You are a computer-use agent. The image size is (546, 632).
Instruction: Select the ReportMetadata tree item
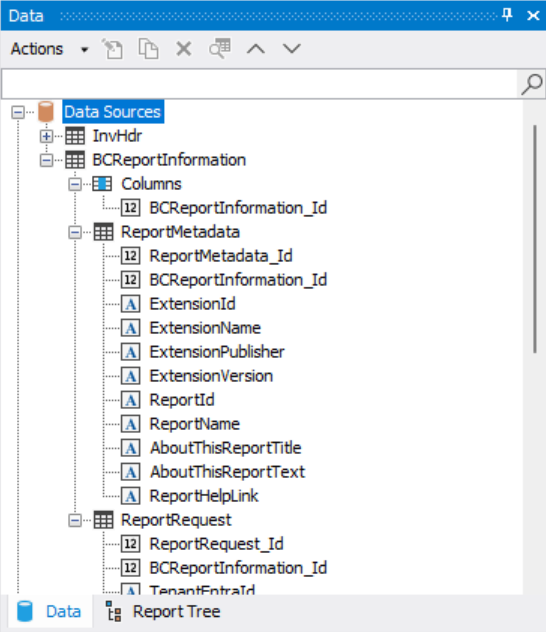[181, 232]
